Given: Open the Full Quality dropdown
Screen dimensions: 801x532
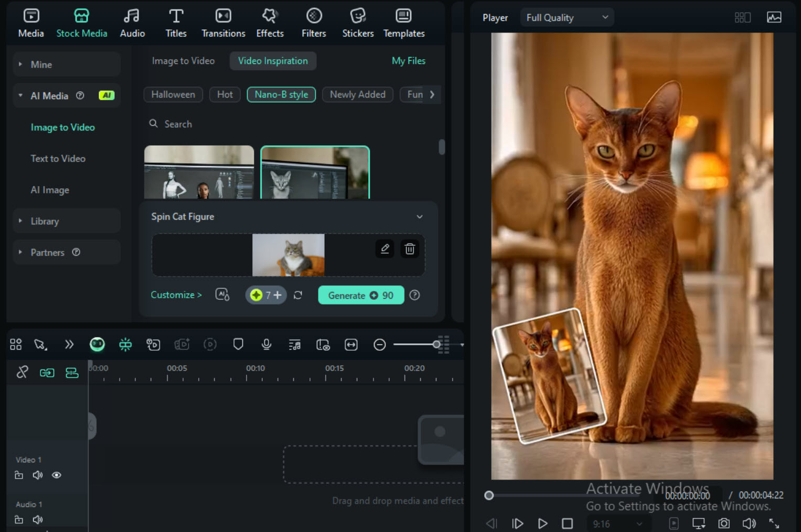Looking at the screenshot, I should (567, 18).
